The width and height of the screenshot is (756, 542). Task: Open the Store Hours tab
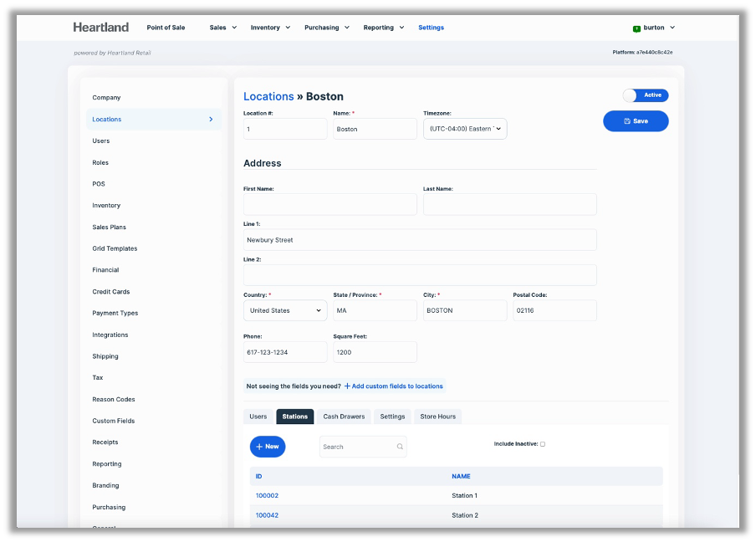[437, 417]
